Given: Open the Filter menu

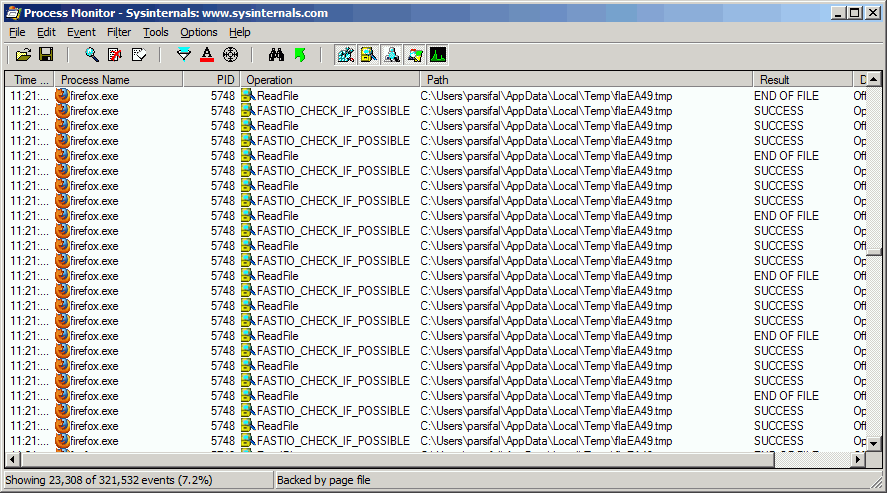Looking at the screenshot, I should click(x=119, y=32).
